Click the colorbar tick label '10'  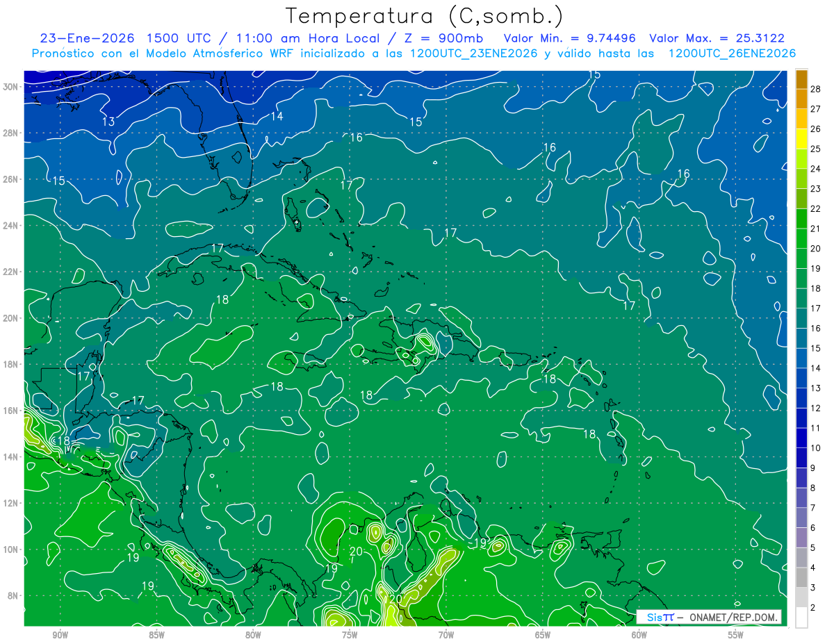pyautogui.click(x=816, y=448)
